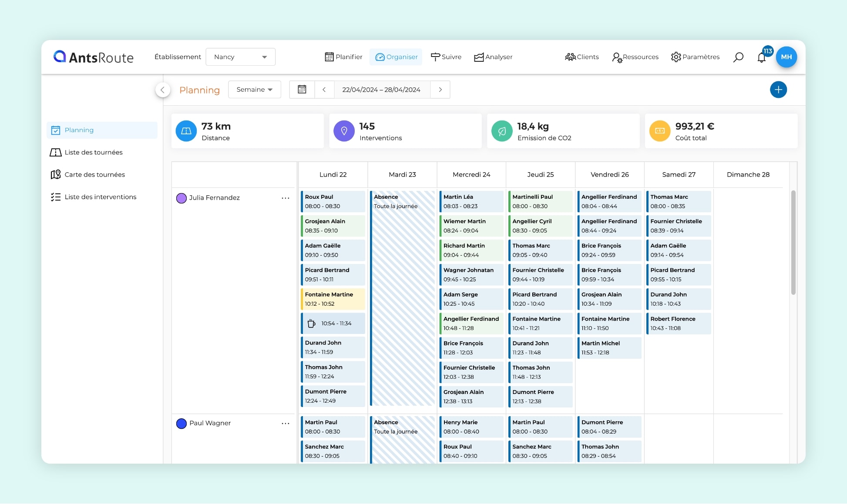This screenshot has height=504, width=847.
Task: Open the Nancy establishment dropdown
Action: coord(240,57)
